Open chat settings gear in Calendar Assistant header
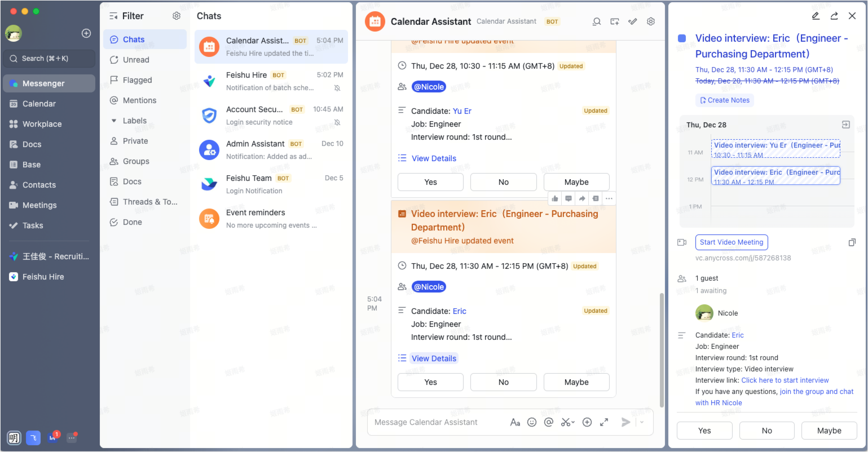Screen dimensions: 868x452 click(651, 21)
